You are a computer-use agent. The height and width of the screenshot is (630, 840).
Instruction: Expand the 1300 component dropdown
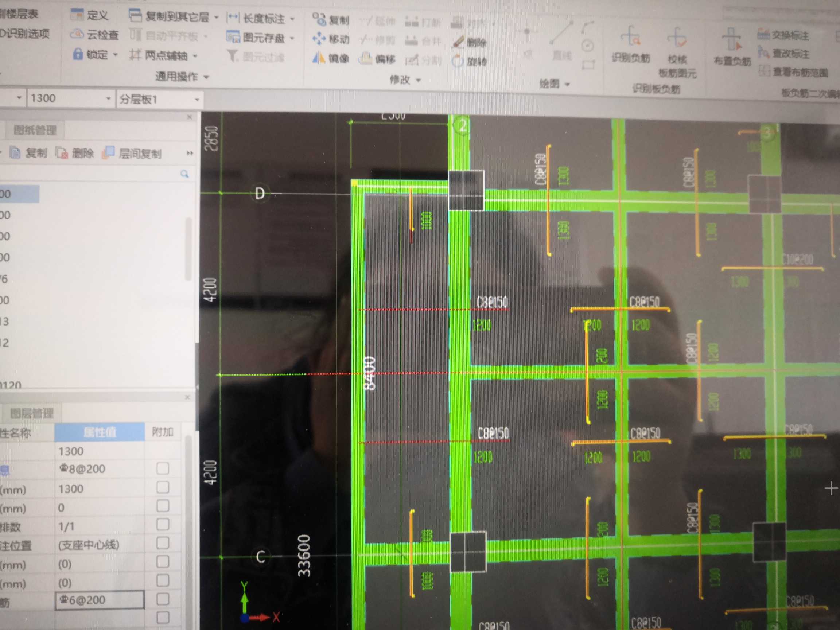coord(108,99)
